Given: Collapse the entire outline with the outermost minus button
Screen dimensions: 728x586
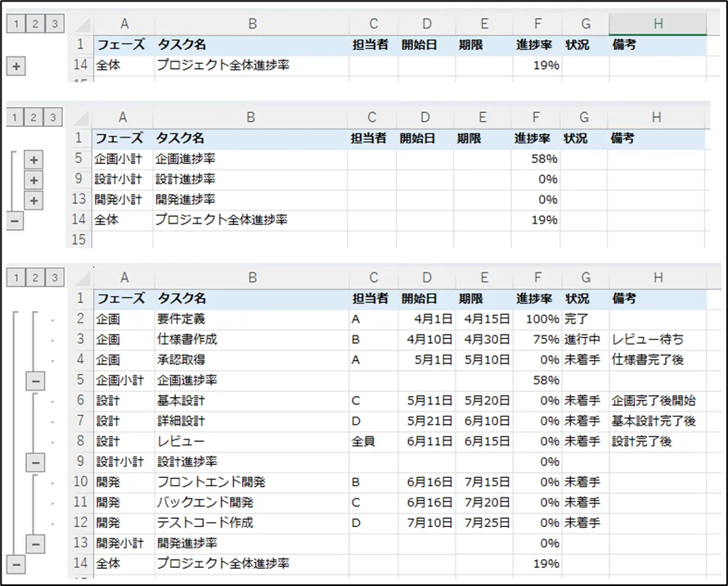Looking at the screenshot, I should point(16,563).
